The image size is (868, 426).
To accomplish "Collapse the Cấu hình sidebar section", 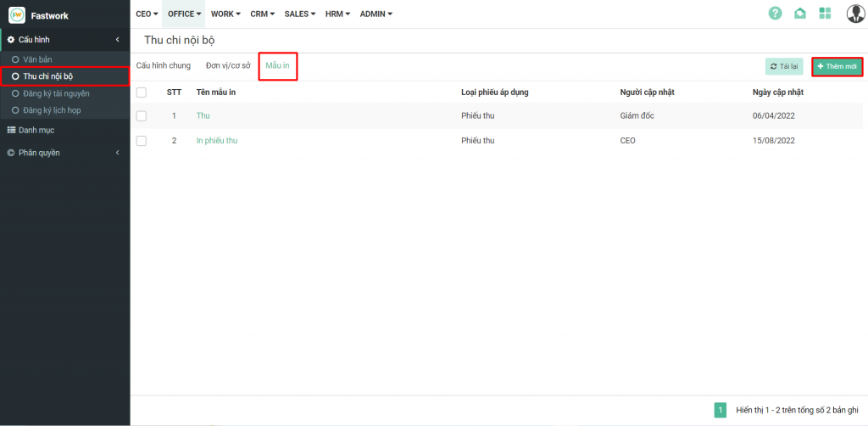I will (x=117, y=40).
